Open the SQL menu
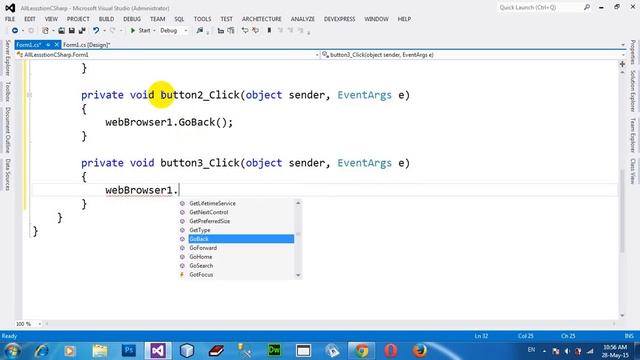Image resolution: width=640 pixels, height=360 pixels. tap(179, 19)
